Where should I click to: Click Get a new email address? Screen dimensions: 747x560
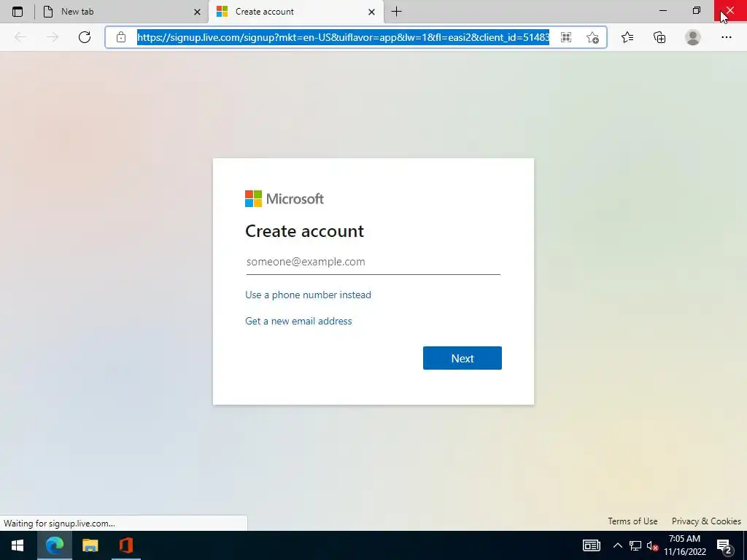tap(298, 321)
